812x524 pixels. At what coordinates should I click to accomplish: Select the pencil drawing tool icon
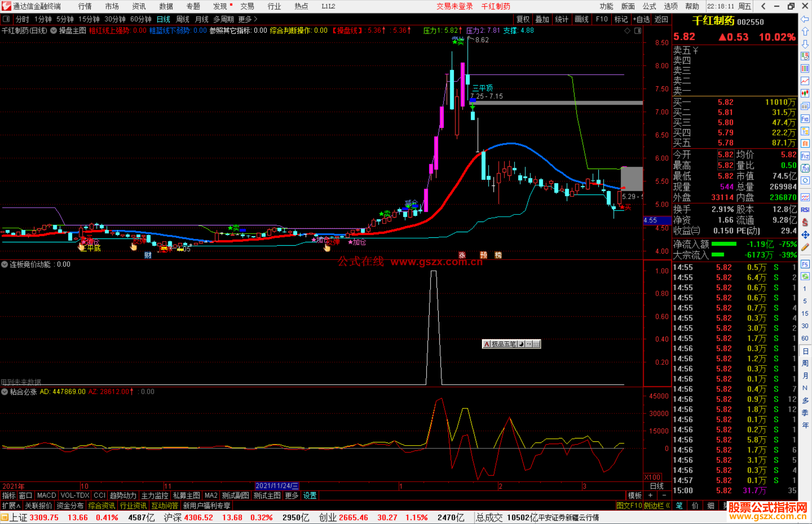pyautogui.click(x=805, y=247)
